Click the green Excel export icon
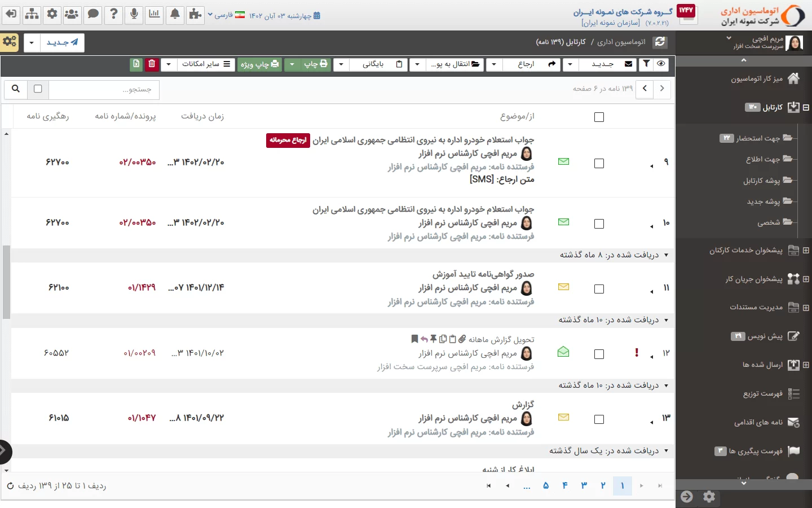The height and width of the screenshot is (508, 812). tap(136, 64)
